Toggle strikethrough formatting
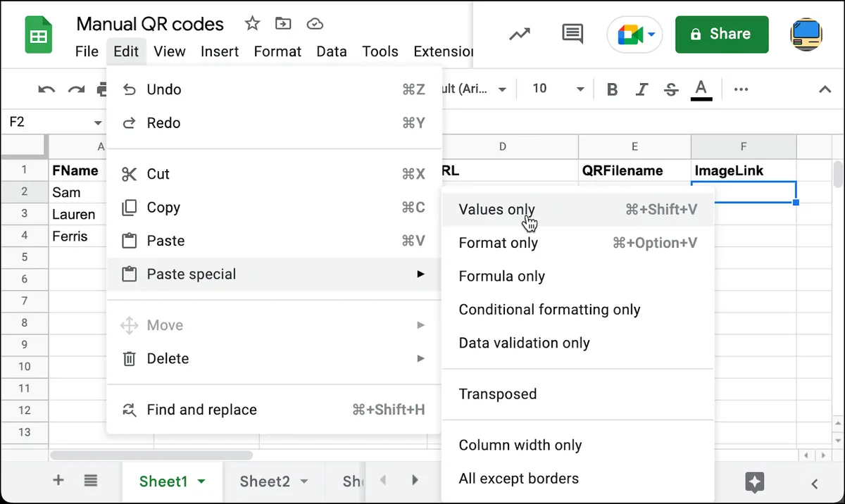Screen dimensions: 845x504 (x=671, y=89)
